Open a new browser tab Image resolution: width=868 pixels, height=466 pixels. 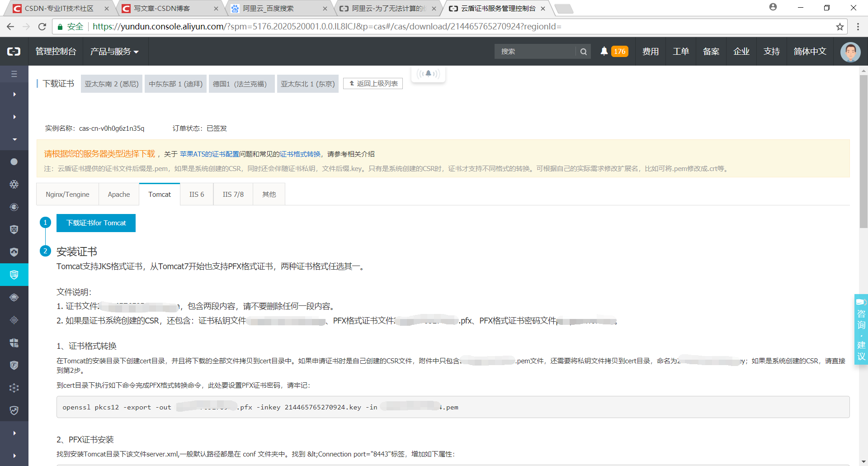(564, 8)
